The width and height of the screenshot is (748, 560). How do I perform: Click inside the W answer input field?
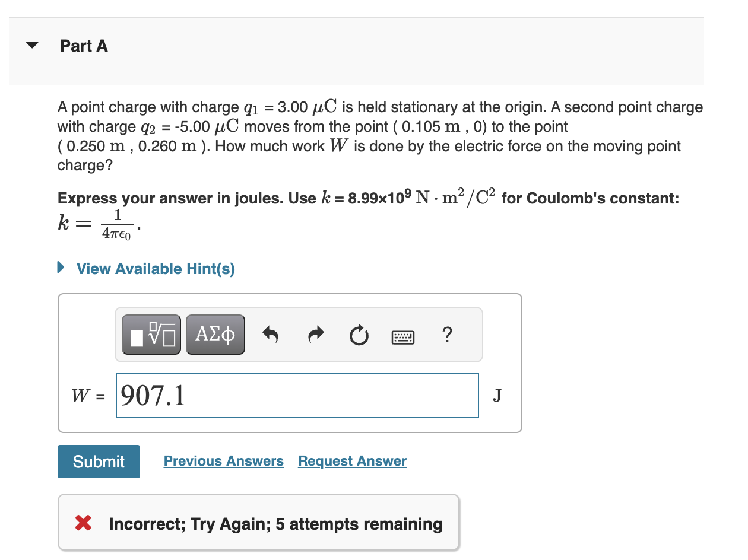point(297,395)
